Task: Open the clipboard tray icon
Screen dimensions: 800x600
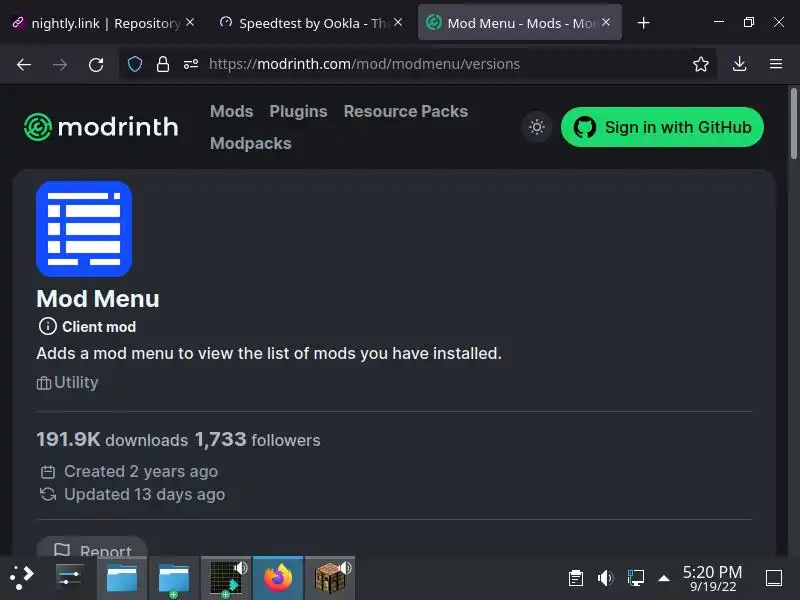Action: point(576,578)
